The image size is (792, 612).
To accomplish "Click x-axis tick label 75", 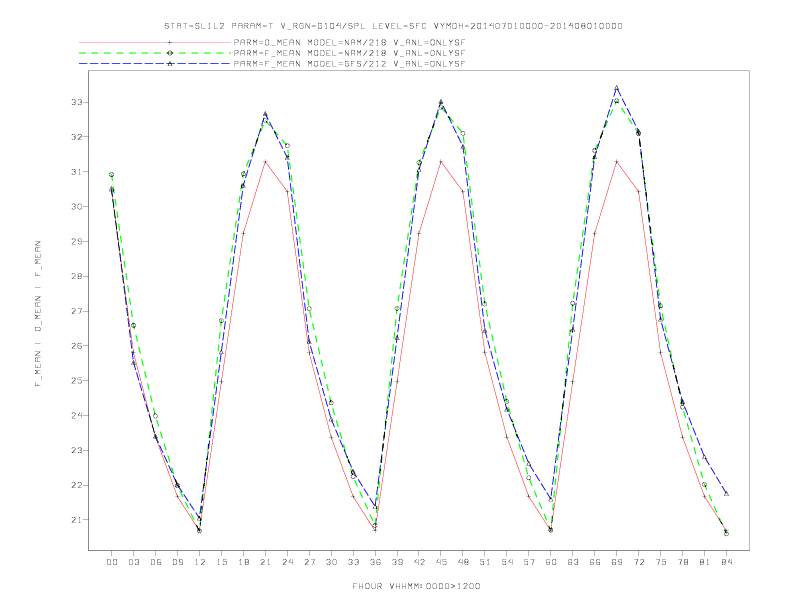I will [661, 562].
